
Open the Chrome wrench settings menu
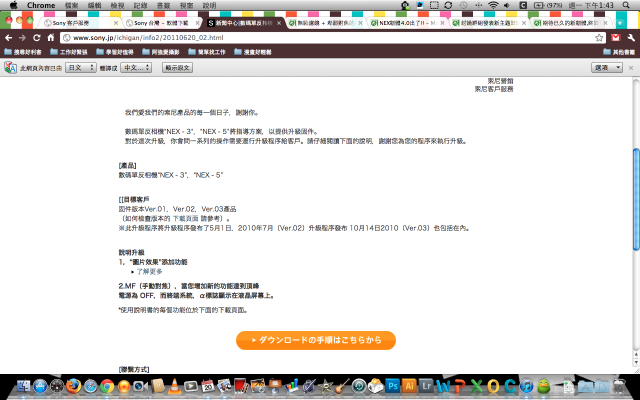[x=631, y=38]
